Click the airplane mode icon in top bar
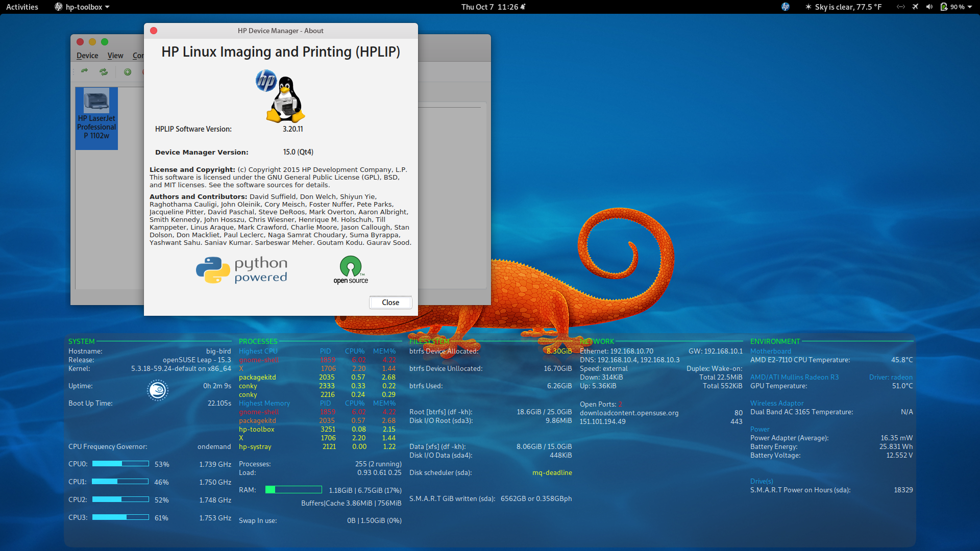The height and width of the screenshot is (551, 980). tap(915, 7)
